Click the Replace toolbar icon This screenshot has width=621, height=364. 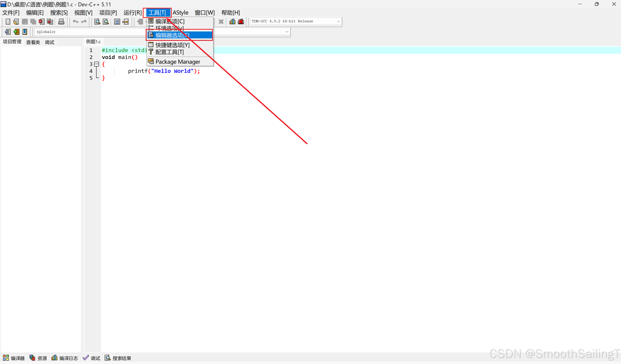coord(106,22)
